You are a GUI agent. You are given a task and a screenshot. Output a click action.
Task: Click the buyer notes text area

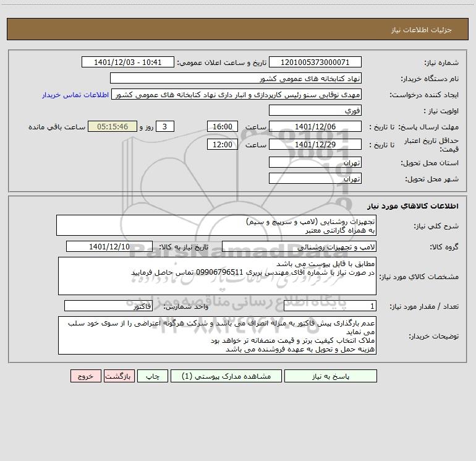coord(217,335)
